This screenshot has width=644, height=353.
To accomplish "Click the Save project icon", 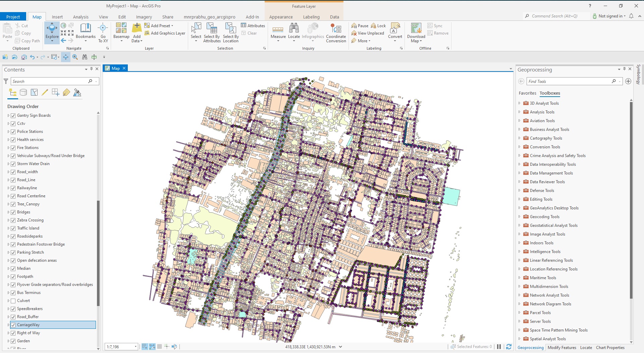I will (24, 57).
